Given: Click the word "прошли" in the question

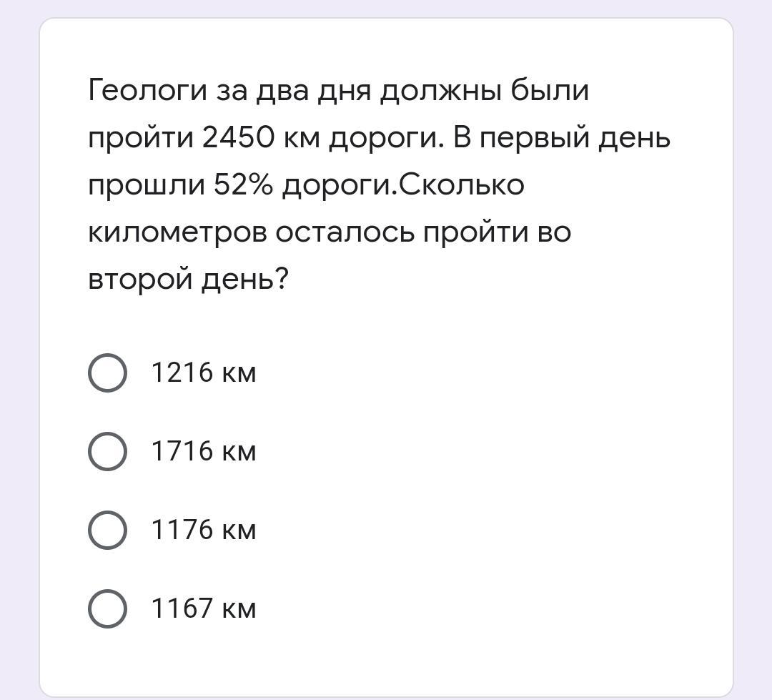Looking at the screenshot, I should coord(146,185).
